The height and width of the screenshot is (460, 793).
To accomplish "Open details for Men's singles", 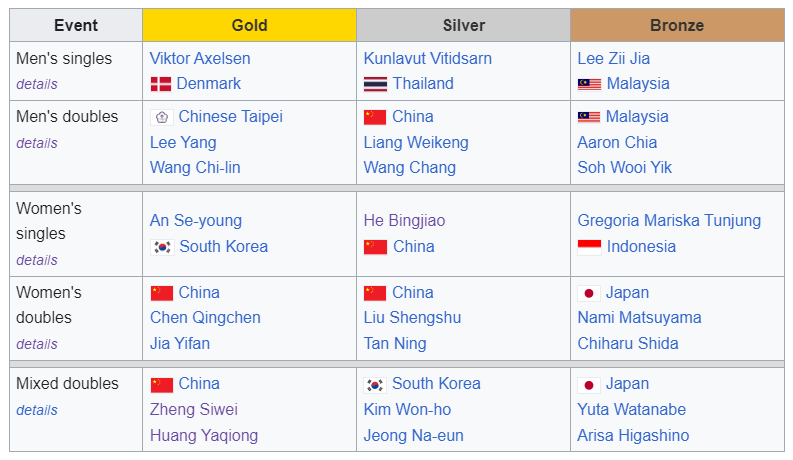I will pos(37,84).
